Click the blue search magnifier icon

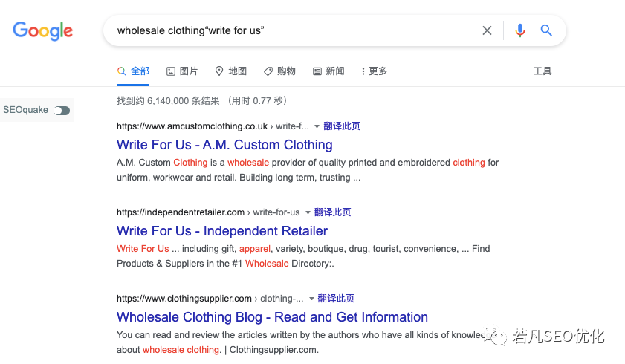tap(546, 30)
